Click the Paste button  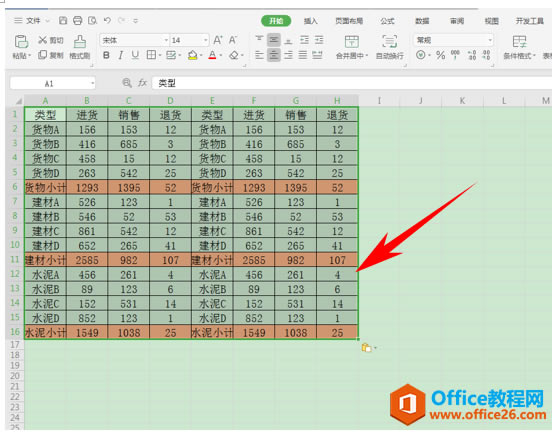pyautogui.click(x=21, y=47)
